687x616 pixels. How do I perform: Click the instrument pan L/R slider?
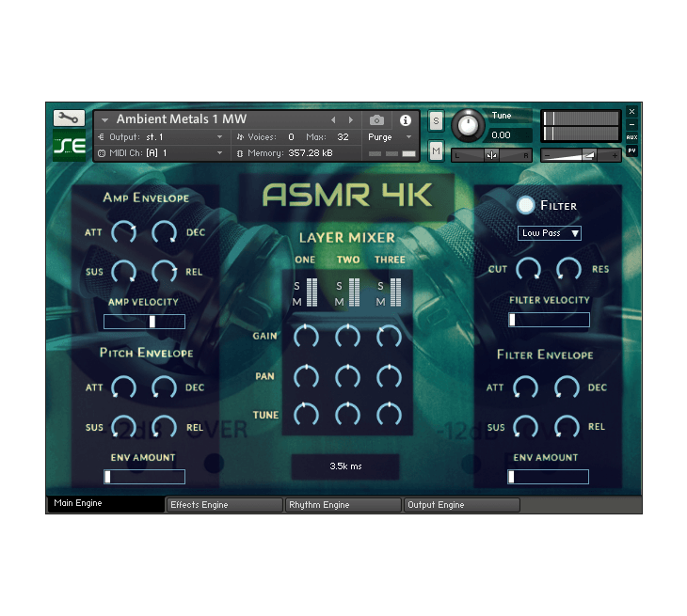pos(491,155)
